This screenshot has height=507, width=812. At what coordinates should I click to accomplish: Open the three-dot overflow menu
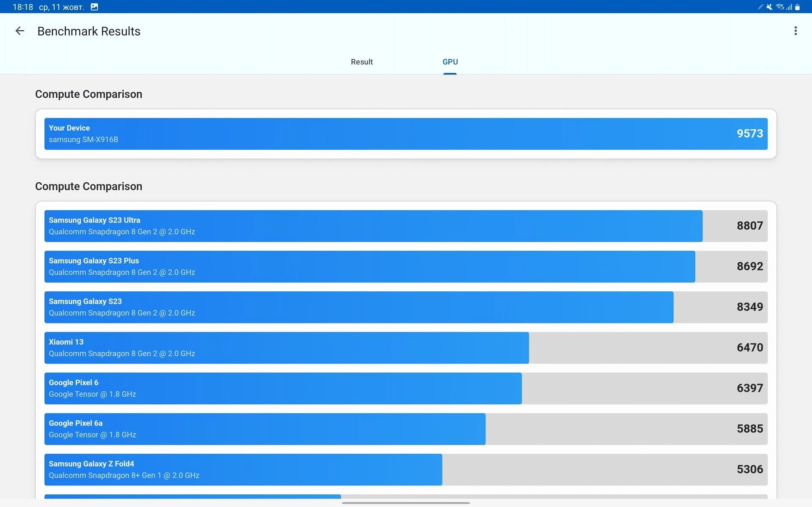tap(796, 31)
